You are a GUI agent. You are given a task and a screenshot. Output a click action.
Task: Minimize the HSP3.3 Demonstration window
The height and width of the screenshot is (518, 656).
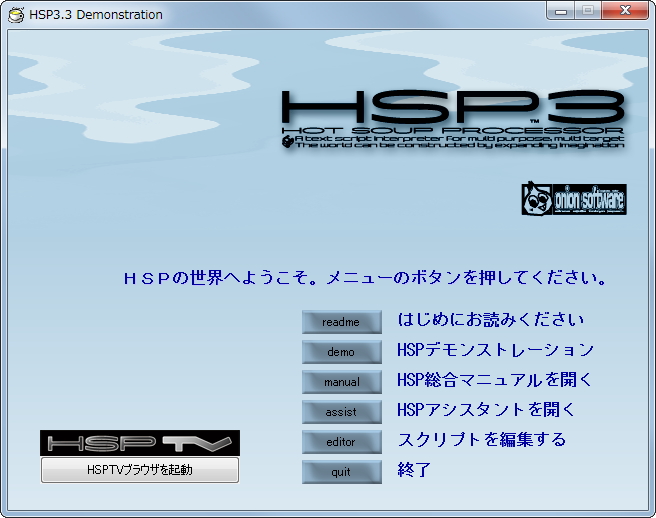pyautogui.click(x=561, y=10)
